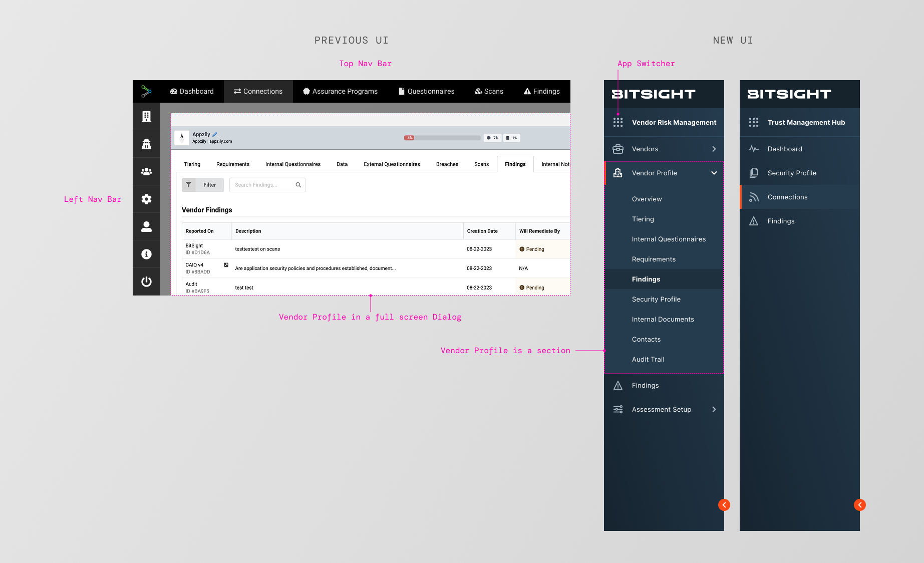The image size is (924, 563).
Task: Open Dashboard in the top nav bar
Action: pyautogui.click(x=192, y=91)
